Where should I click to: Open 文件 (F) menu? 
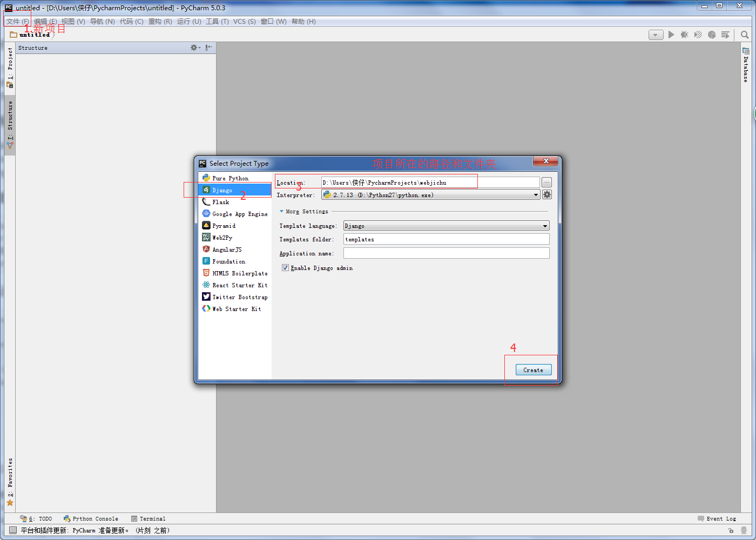point(17,22)
